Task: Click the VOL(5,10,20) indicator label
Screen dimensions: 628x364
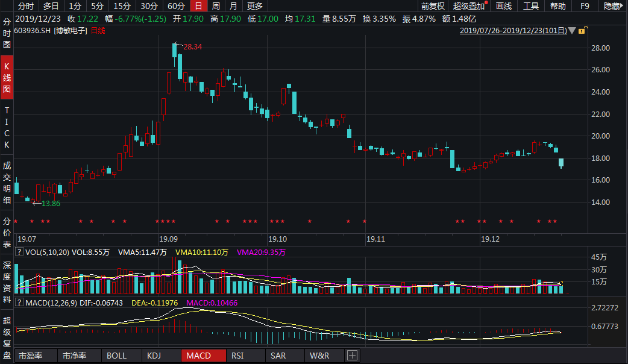Action: [x=47, y=253]
